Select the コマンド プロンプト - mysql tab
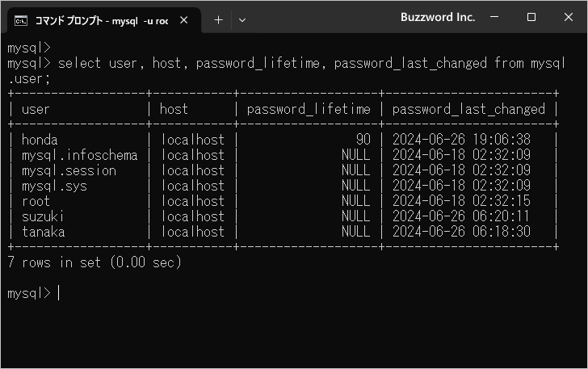The image size is (588, 369). [101, 19]
